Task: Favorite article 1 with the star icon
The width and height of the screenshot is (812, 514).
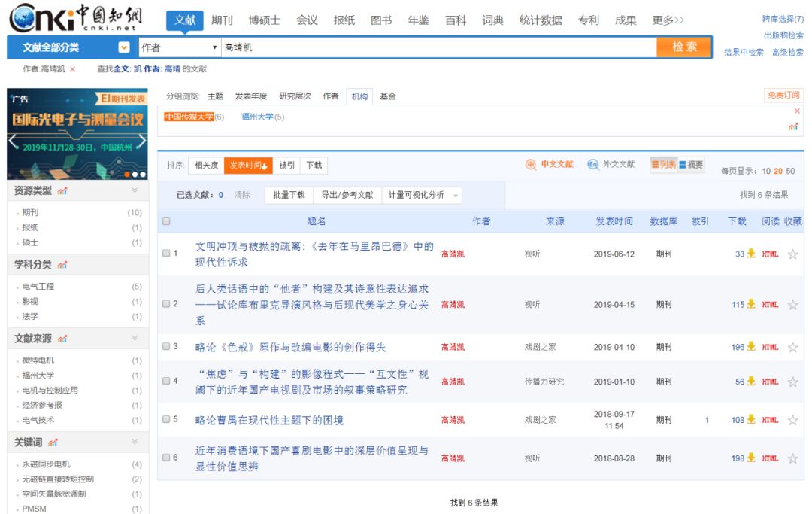Action: (x=793, y=254)
